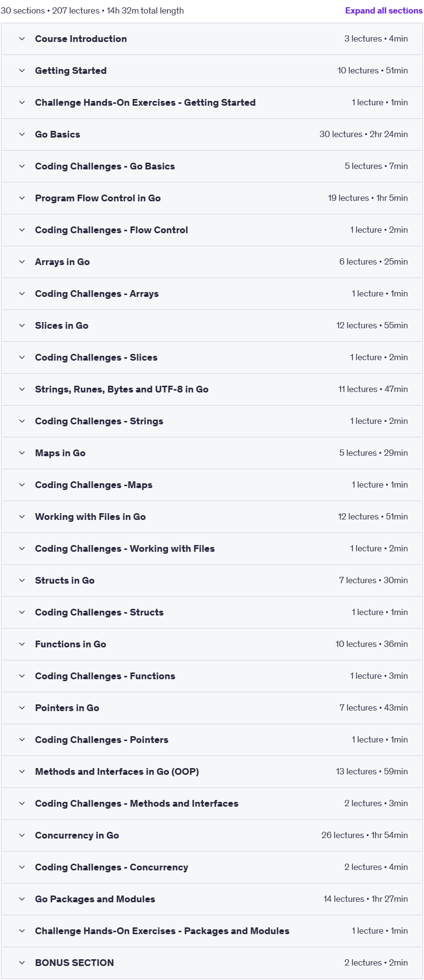Click the chevron next to Go Basics
424x980 pixels.
click(x=22, y=134)
